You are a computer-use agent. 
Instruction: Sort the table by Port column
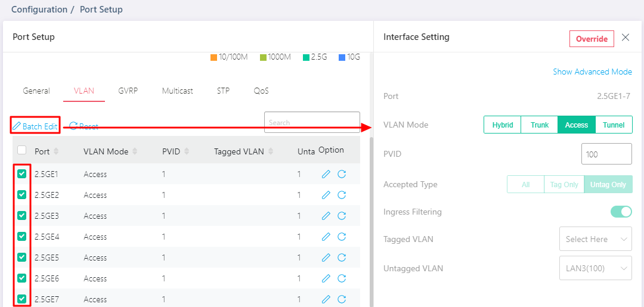point(56,151)
